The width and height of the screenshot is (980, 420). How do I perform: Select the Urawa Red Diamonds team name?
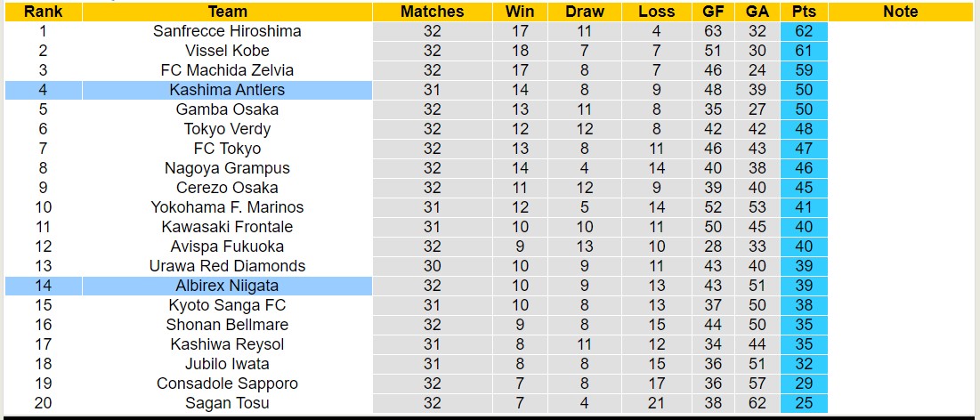(x=227, y=266)
